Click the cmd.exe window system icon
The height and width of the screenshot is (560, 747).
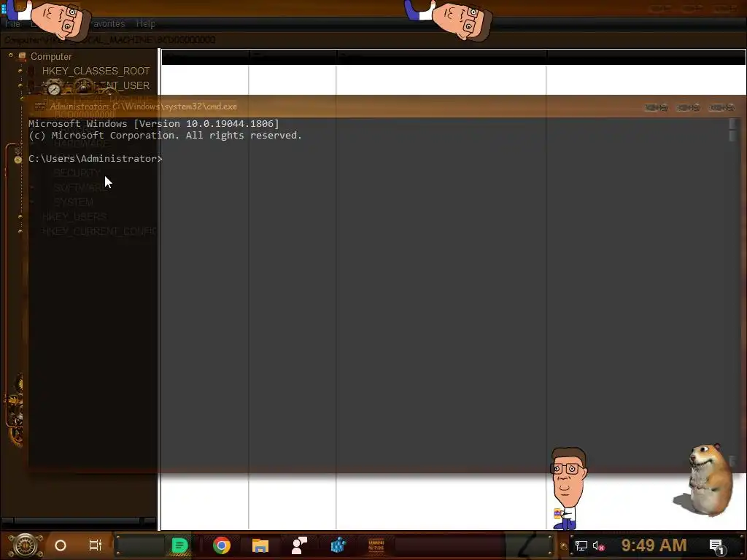point(40,106)
